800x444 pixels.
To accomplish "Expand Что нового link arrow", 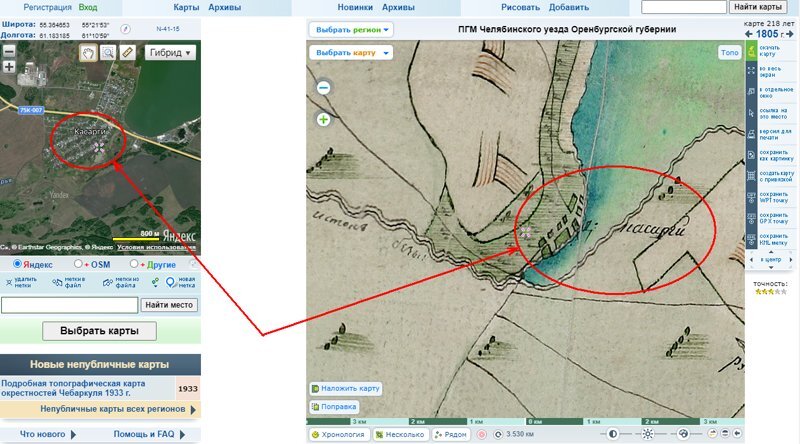I will (x=73, y=435).
